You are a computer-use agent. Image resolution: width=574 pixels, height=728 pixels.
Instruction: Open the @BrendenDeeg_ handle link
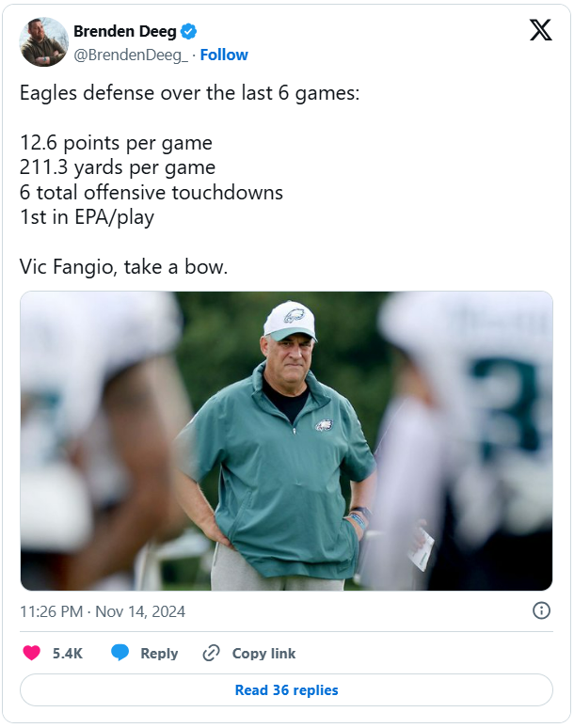tap(131, 55)
